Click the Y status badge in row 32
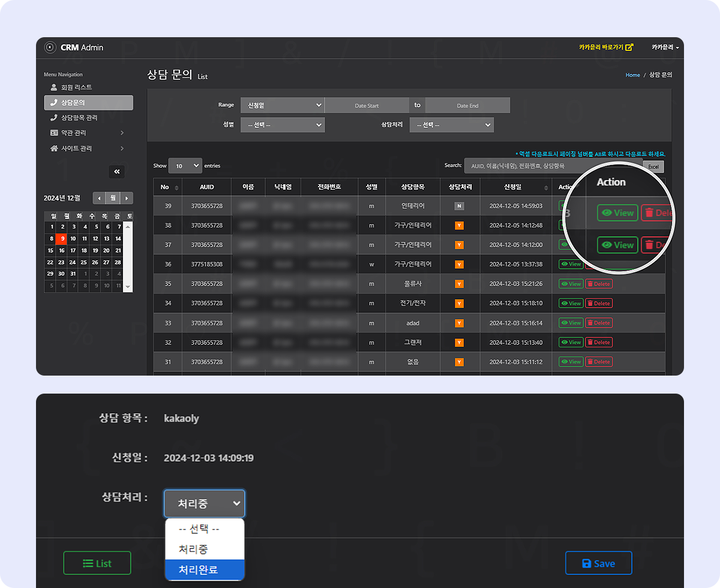The height and width of the screenshot is (588, 720). pyautogui.click(x=460, y=342)
